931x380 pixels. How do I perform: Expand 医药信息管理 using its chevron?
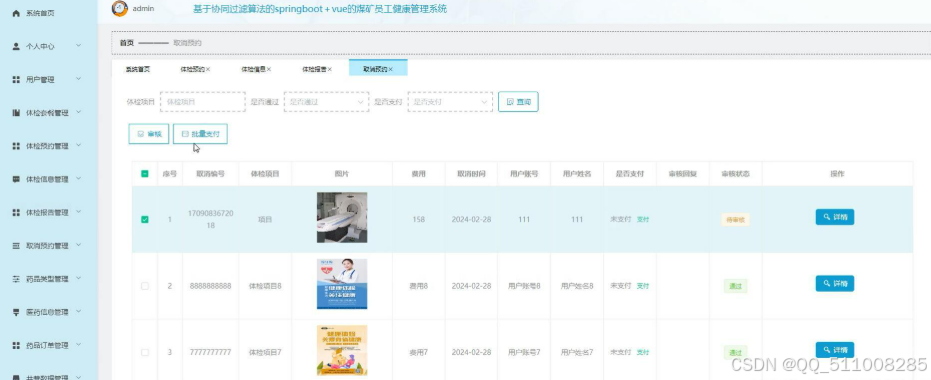point(78,312)
